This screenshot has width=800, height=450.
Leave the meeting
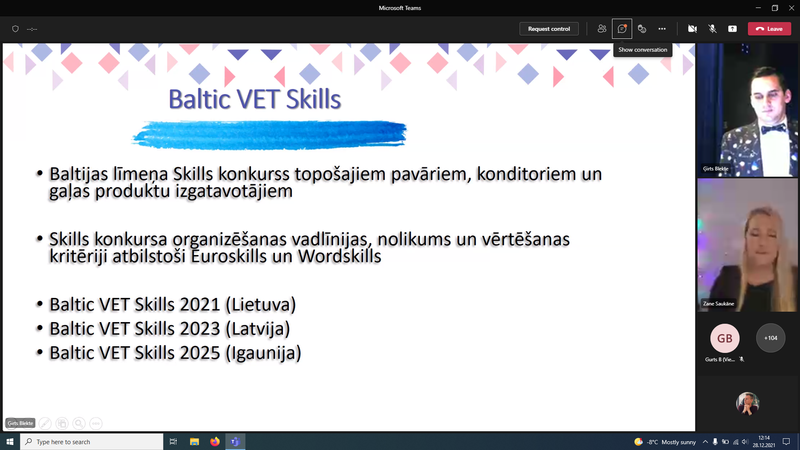click(x=769, y=29)
